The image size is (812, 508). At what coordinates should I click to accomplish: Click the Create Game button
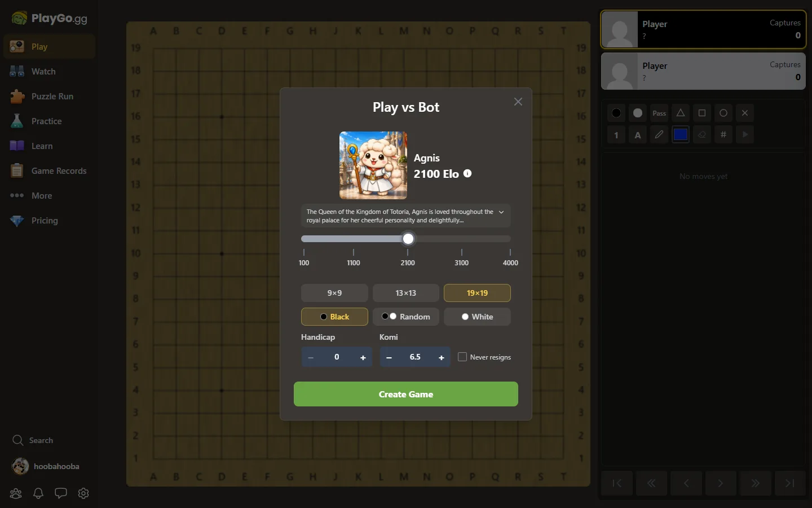[x=406, y=394]
